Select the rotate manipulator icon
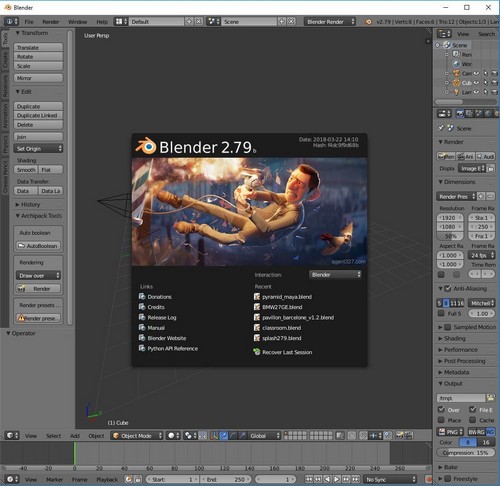 click(x=233, y=435)
